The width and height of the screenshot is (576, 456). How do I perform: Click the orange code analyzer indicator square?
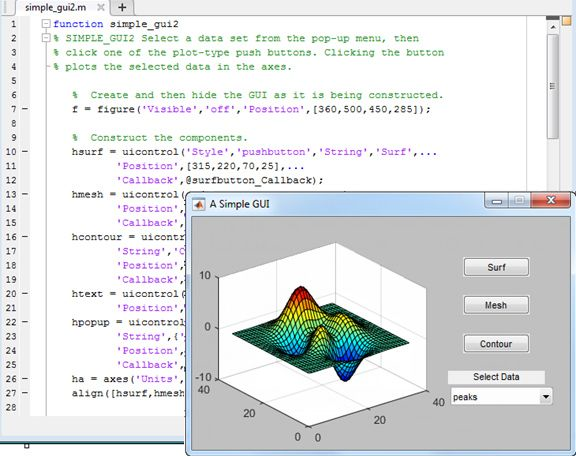[x=566, y=21]
